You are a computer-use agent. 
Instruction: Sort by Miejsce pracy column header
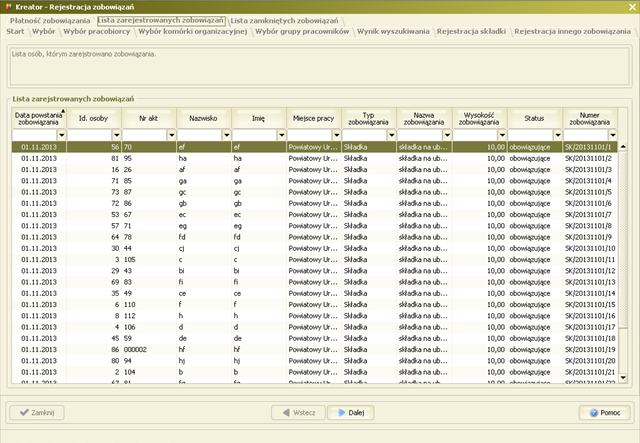click(x=314, y=118)
